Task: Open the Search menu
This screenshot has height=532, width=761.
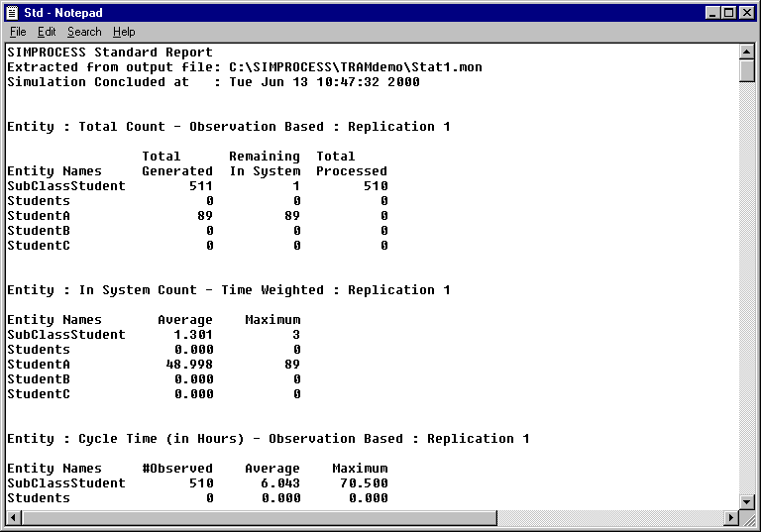Action: point(84,32)
